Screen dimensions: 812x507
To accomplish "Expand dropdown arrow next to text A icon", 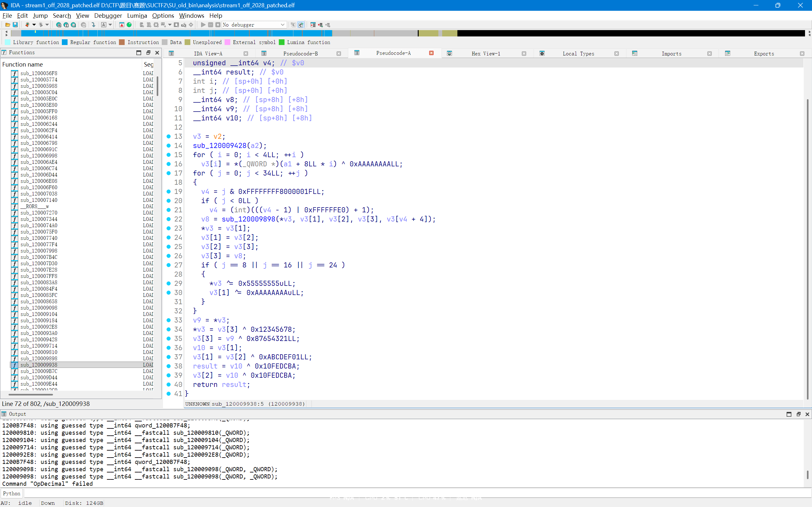I will [110, 25].
